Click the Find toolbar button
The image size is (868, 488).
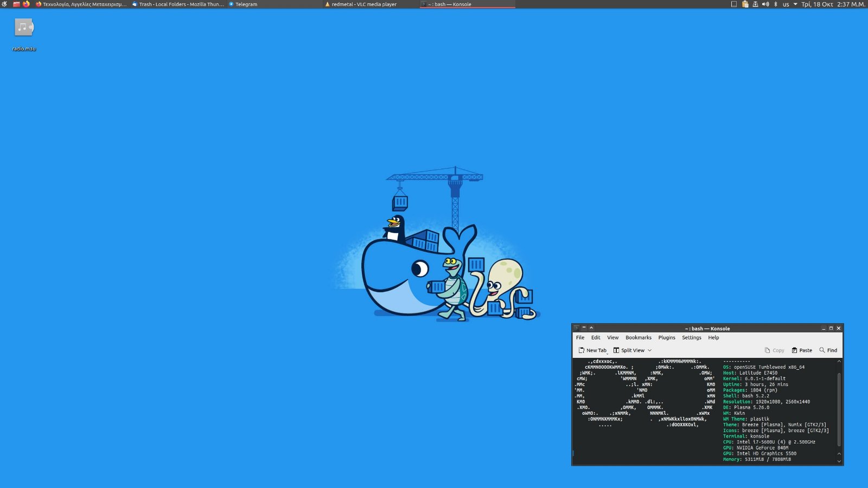tap(828, 350)
